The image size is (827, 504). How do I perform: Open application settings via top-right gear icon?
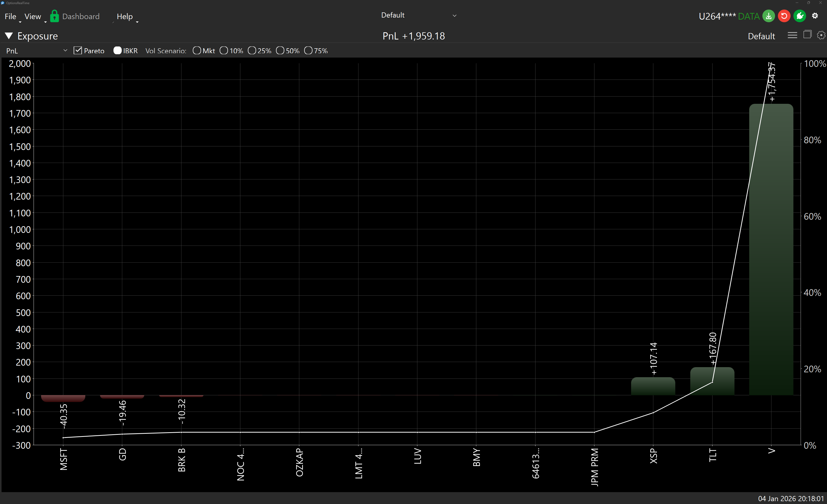(816, 16)
